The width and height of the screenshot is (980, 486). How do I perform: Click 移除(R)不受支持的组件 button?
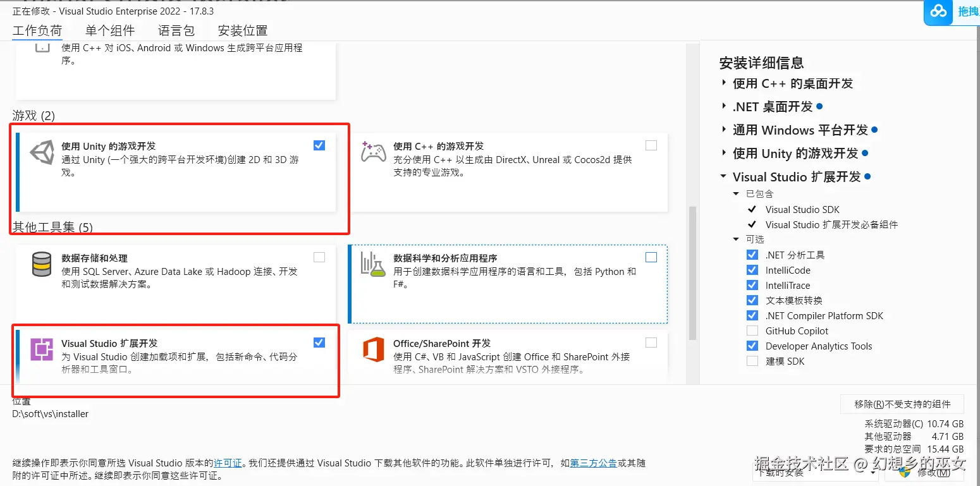pyautogui.click(x=902, y=404)
